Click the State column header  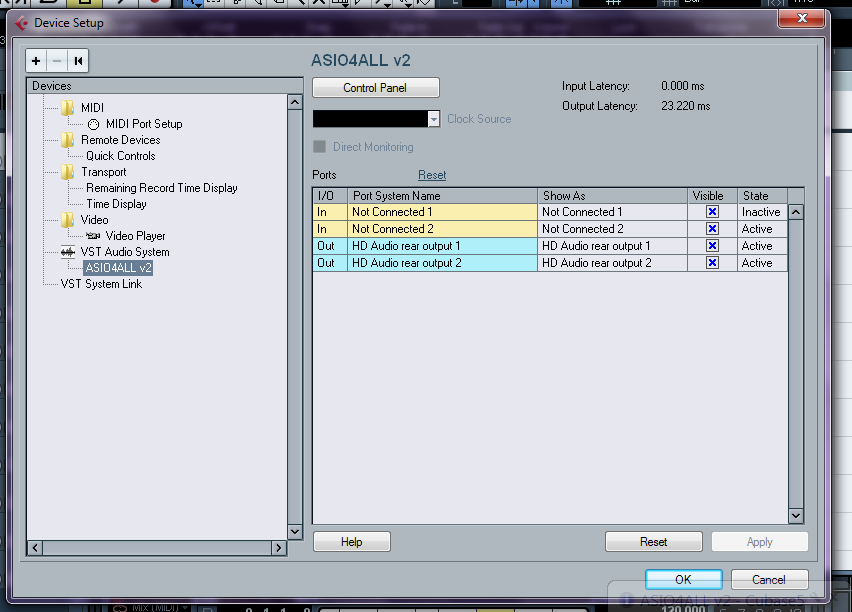pos(762,196)
